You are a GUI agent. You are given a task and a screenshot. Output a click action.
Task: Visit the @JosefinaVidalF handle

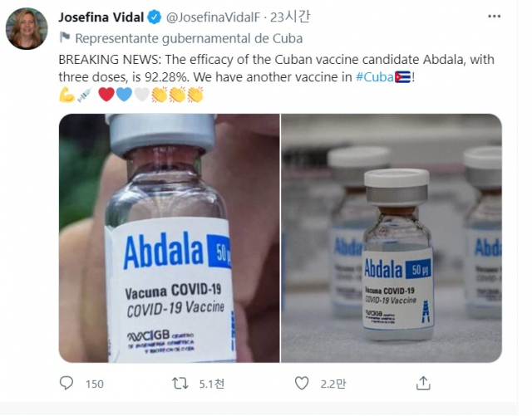point(213,17)
